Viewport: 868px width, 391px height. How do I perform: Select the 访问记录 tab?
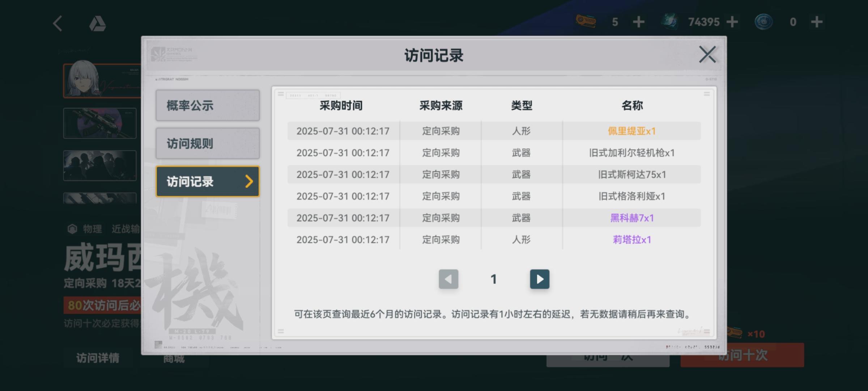tap(208, 181)
